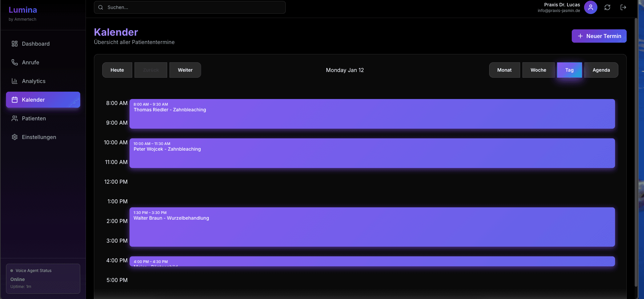Image resolution: width=644 pixels, height=299 pixels.
Task: Open Thomas Riedler Zahnbleaching appointment
Action: pos(372,114)
